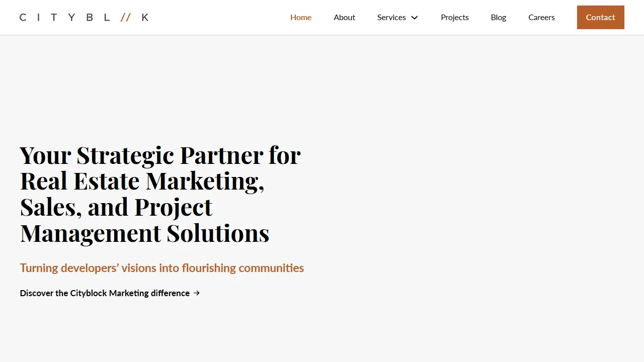644x362 pixels.
Task: Select the right-arrow icon after the difference text
Action: (x=196, y=293)
